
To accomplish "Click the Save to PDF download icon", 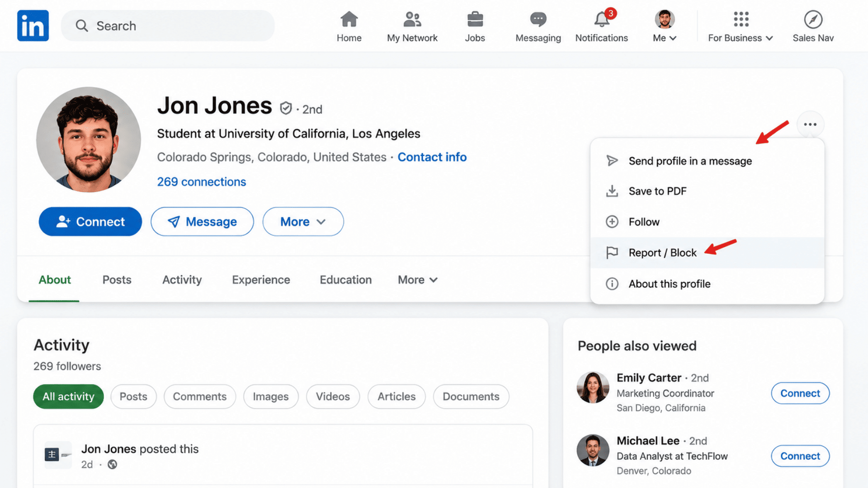I will tap(612, 191).
